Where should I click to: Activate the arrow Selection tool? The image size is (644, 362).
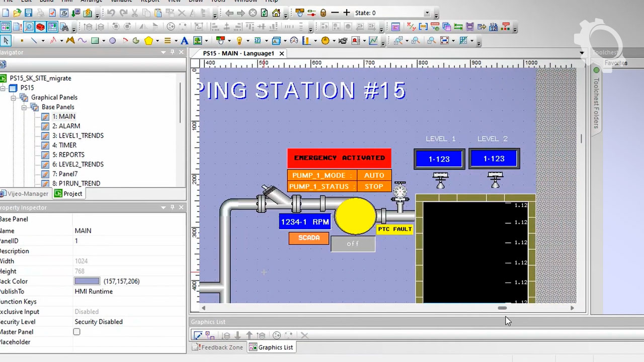tap(6, 40)
